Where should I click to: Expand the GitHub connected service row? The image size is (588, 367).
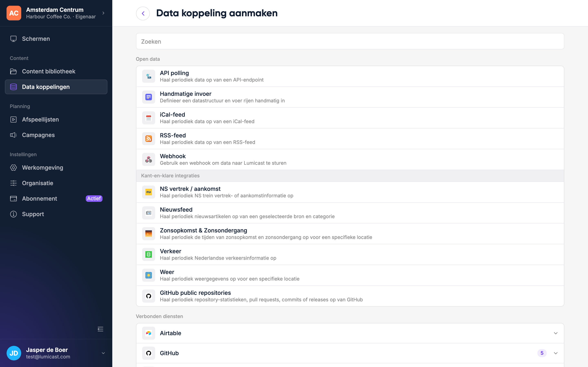[x=350, y=353]
